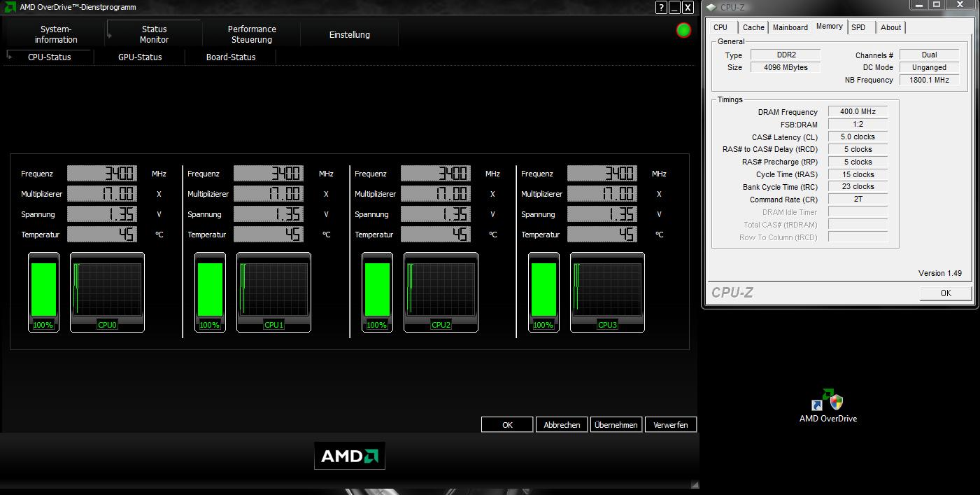Click the CPU1 usage history graph
980x495 pixels.
(x=274, y=292)
